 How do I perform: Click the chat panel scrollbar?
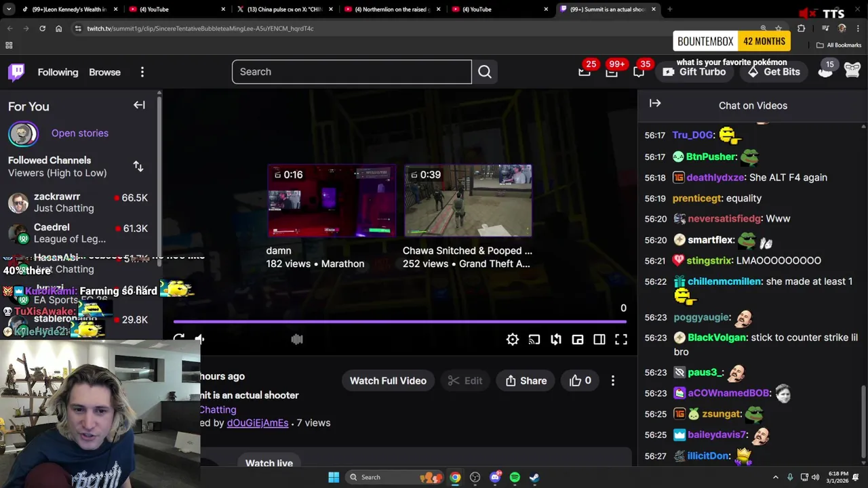point(863,420)
